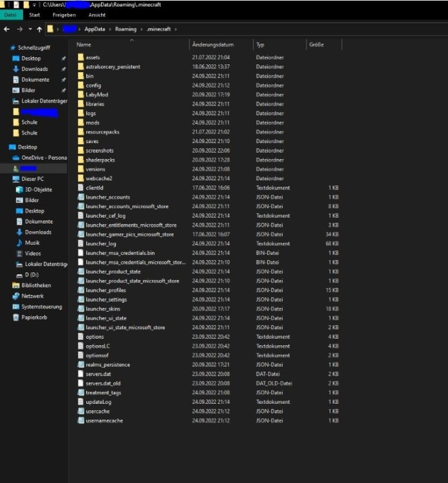
Task: Open Musik under Dieser PC
Action: pos(32,243)
